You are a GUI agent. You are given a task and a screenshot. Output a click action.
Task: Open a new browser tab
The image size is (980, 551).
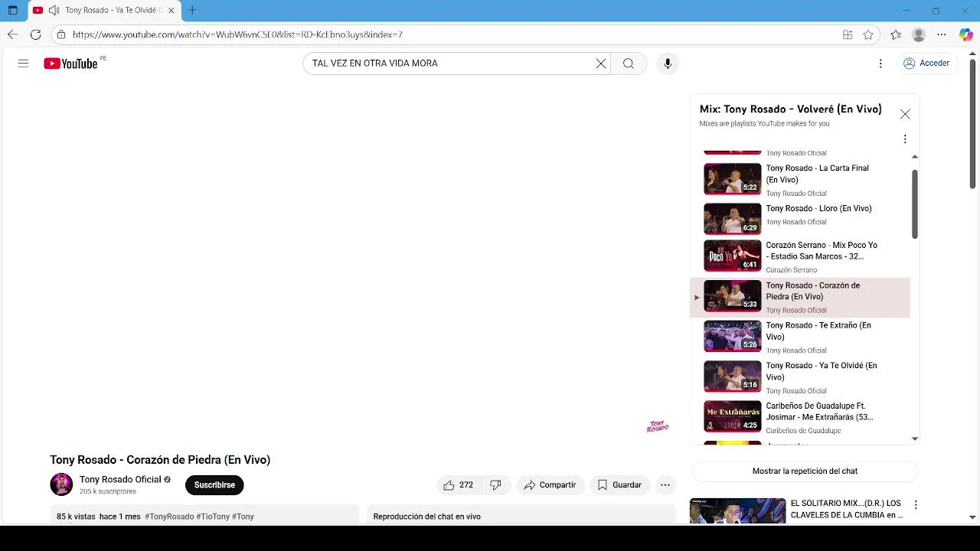192,11
